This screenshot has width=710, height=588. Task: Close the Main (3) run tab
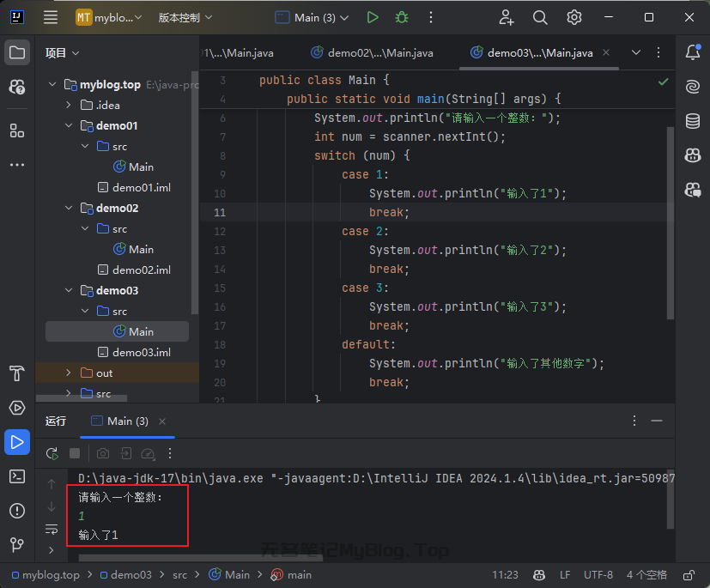(162, 421)
